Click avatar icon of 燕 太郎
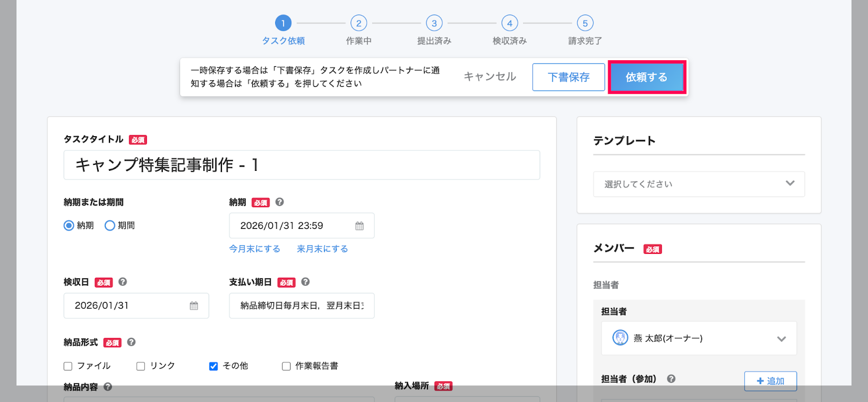The width and height of the screenshot is (868, 402). pos(620,337)
